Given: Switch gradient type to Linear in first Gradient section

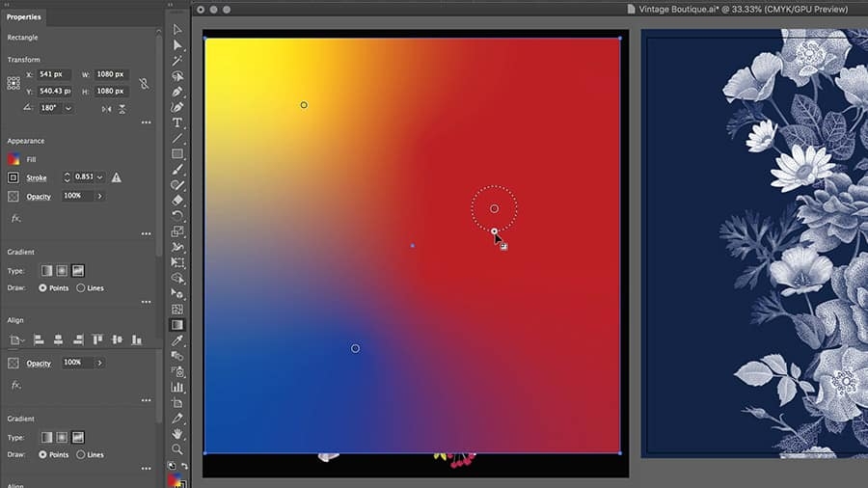Looking at the screenshot, I should point(46,271).
